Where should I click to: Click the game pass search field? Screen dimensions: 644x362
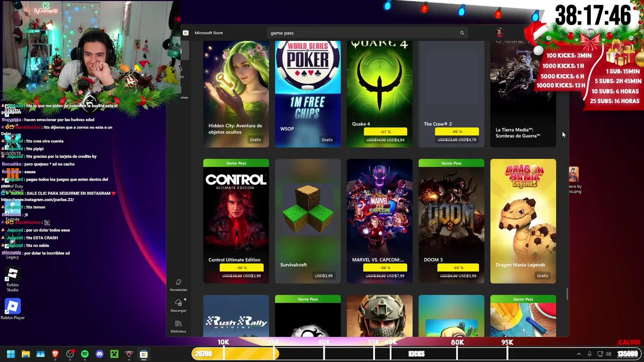[367, 33]
